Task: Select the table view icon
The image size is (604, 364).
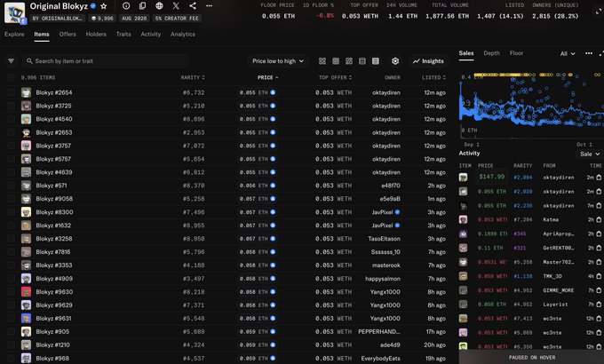Action: [375, 61]
